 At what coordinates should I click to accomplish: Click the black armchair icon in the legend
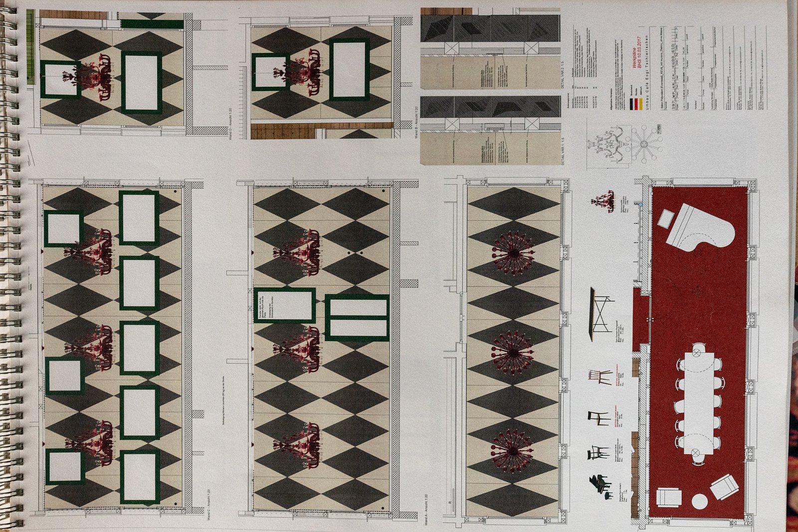(598, 453)
